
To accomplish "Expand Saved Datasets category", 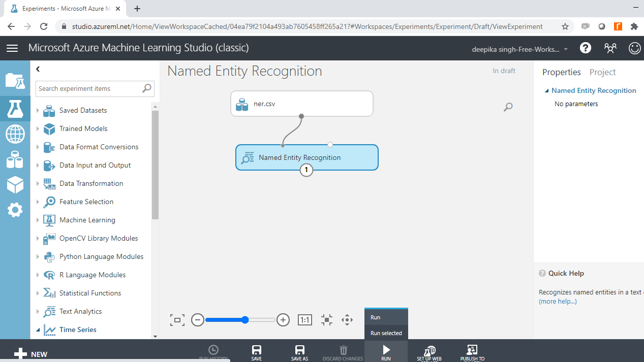I will coord(38,110).
